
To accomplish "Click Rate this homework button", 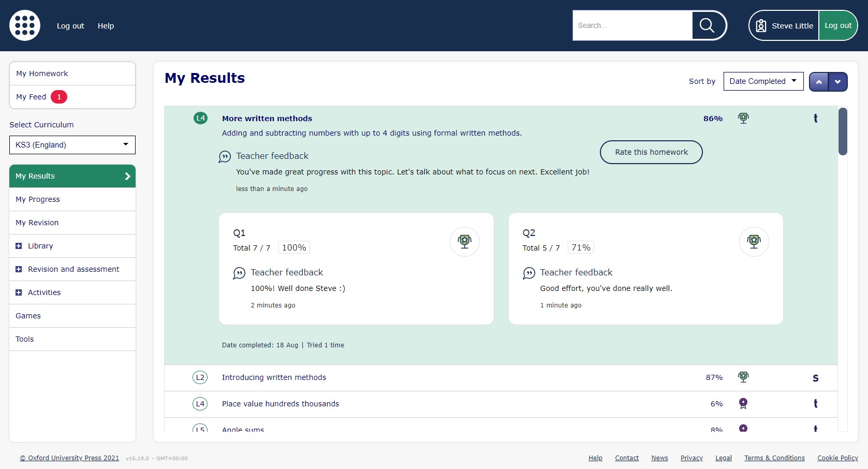I will [651, 152].
